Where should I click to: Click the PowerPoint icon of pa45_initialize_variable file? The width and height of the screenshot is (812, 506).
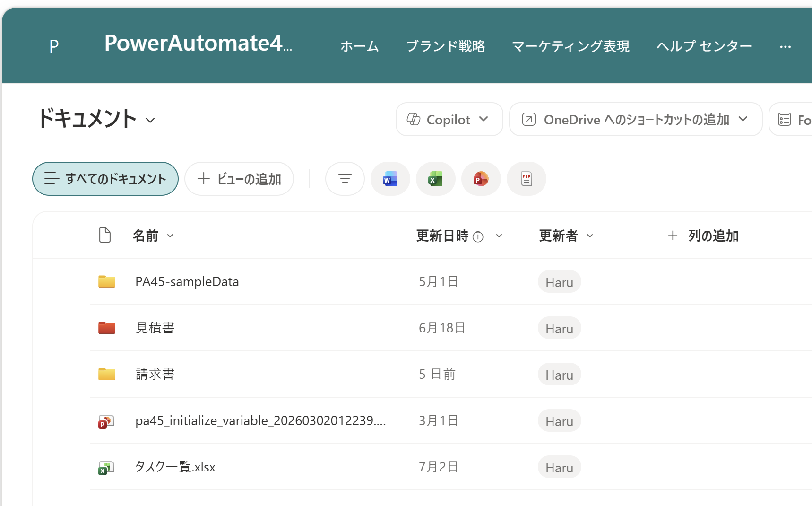(106, 421)
